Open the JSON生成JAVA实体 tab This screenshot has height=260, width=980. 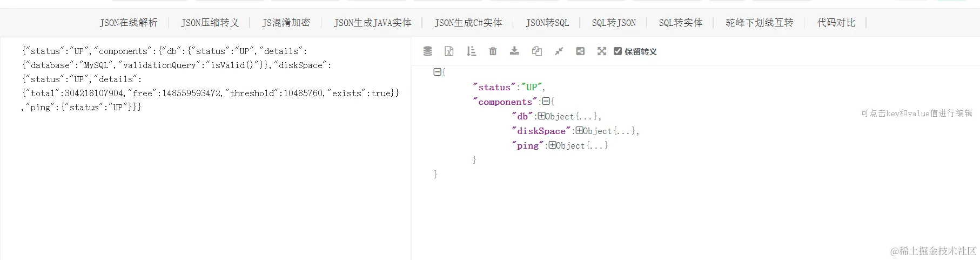point(372,23)
